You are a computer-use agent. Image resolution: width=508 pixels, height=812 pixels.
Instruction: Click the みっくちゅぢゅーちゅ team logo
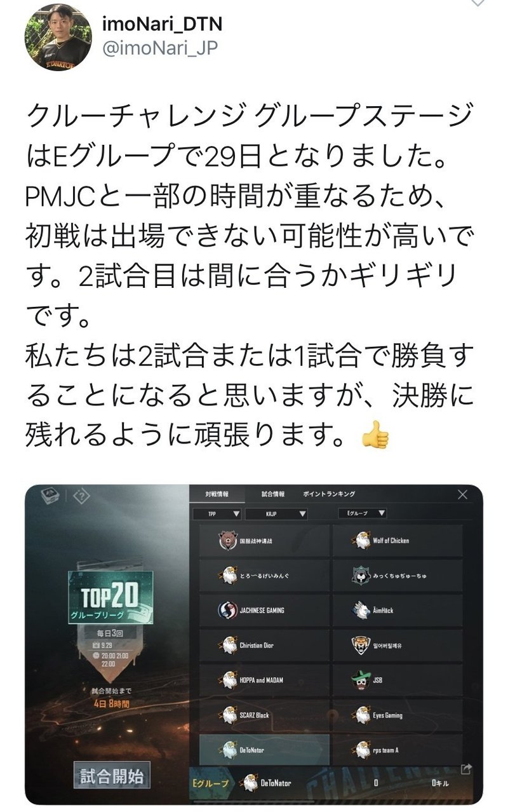(x=360, y=576)
